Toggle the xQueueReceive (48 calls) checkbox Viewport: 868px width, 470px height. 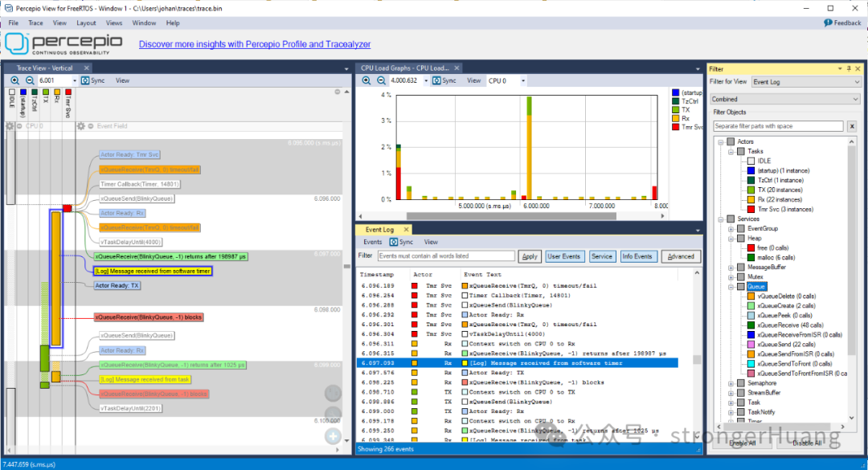tap(751, 325)
